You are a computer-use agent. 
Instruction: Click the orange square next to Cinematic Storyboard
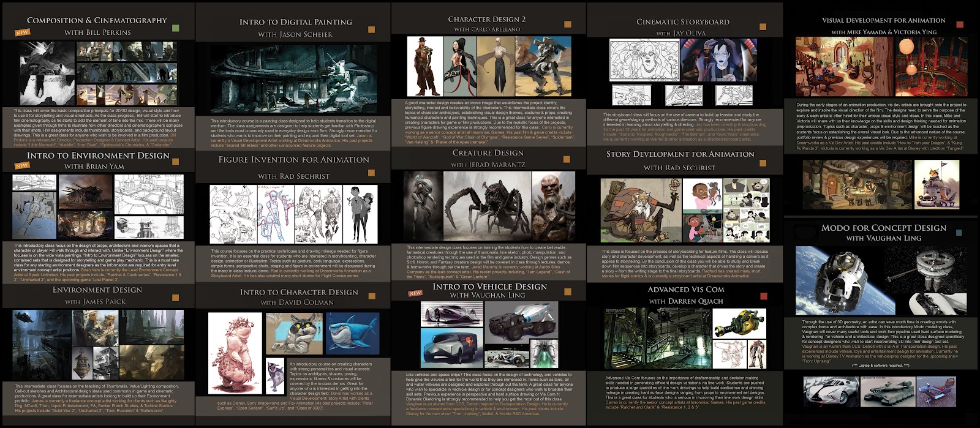point(764,27)
